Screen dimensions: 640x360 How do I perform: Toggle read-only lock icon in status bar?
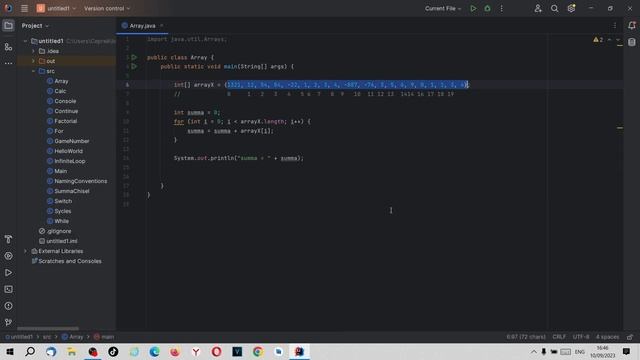(x=630, y=337)
